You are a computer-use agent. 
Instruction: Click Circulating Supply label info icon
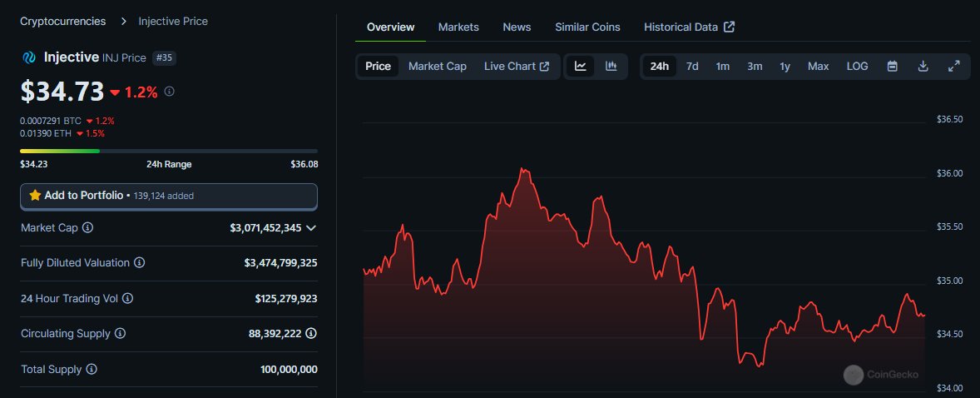(120, 334)
